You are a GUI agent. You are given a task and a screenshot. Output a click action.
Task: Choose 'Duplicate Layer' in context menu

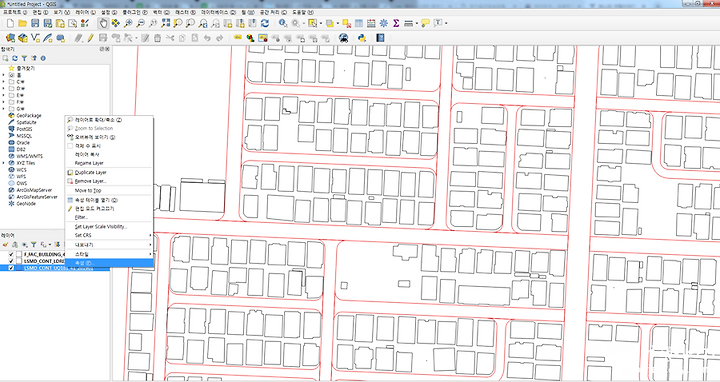pos(109,173)
